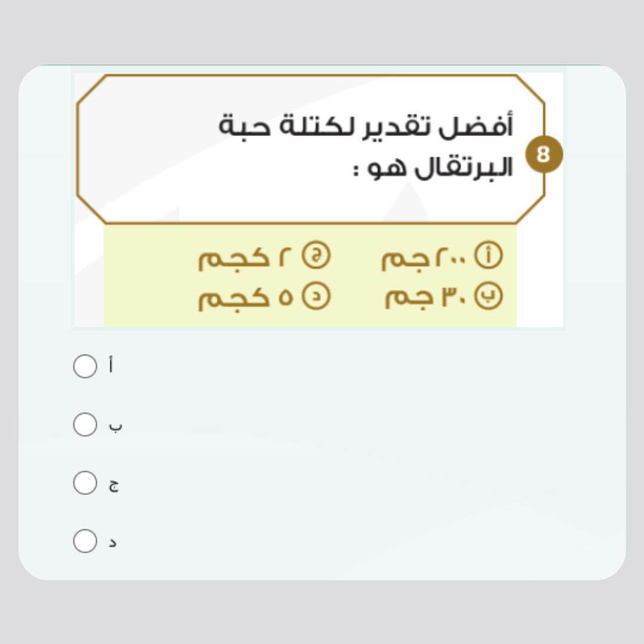Click circled د icon in the question image
644x644 pixels.
(315, 297)
